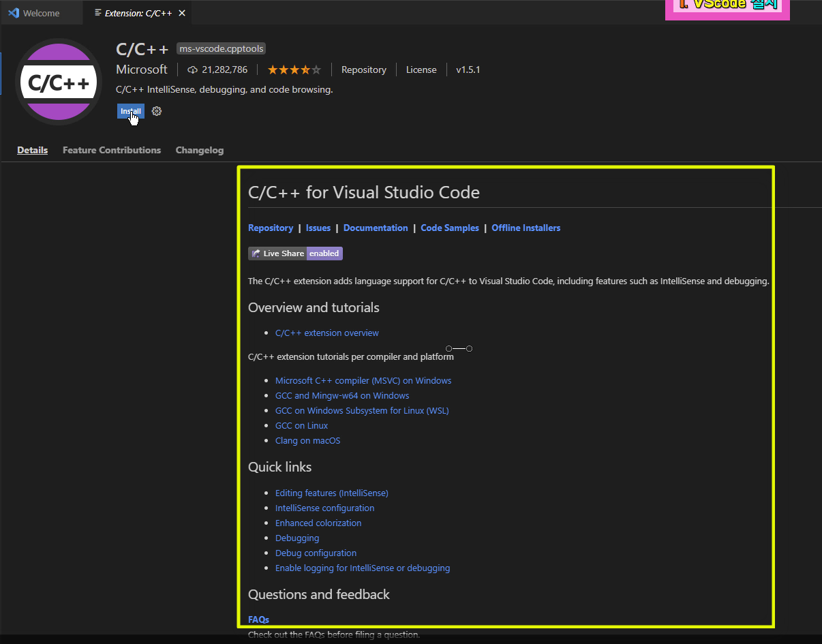
Task: Open the FAQs link
Action: 258,619
